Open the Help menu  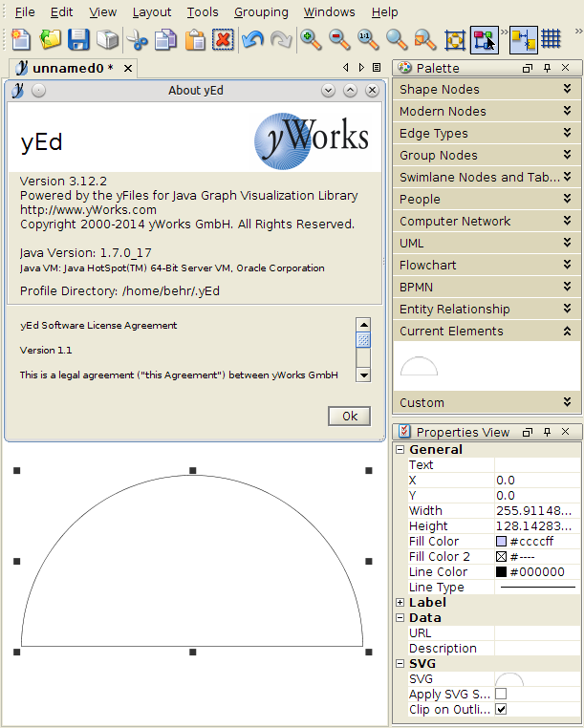coord(384,12)
